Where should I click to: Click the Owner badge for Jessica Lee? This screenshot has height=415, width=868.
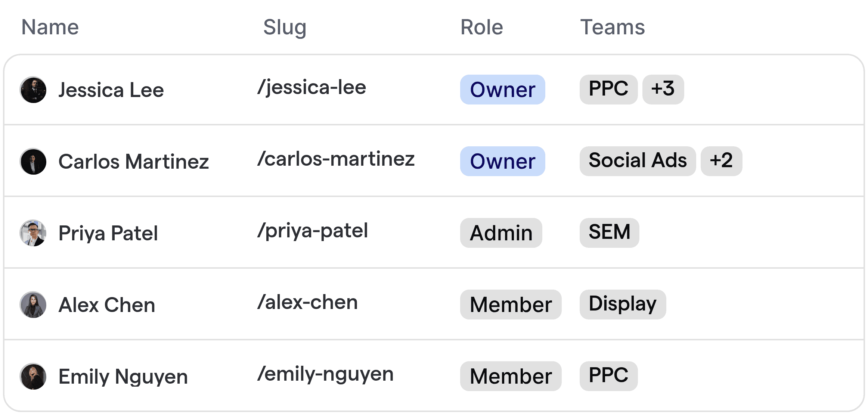click(502, 90)
